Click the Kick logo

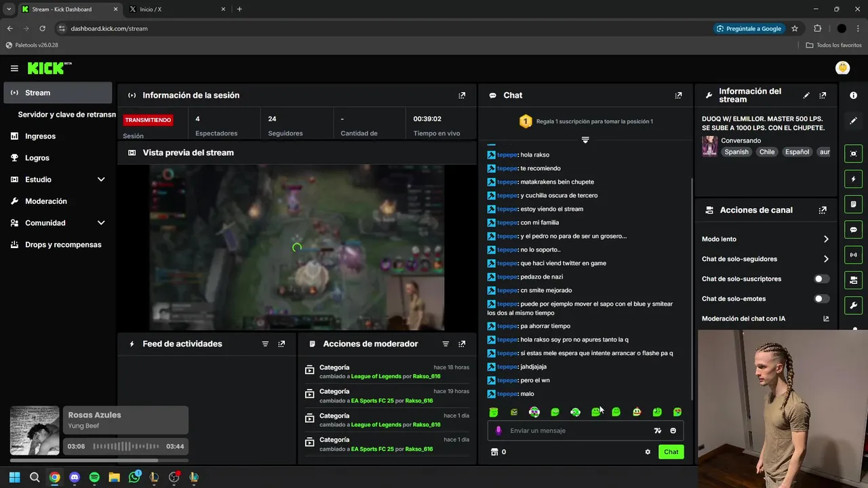pyautogui.click(x=49, y=68)
